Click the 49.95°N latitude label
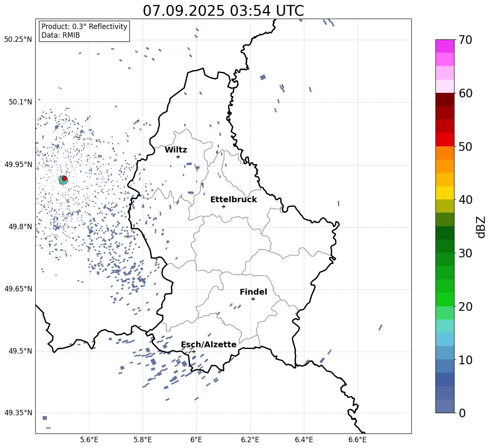 click(18, 164)
